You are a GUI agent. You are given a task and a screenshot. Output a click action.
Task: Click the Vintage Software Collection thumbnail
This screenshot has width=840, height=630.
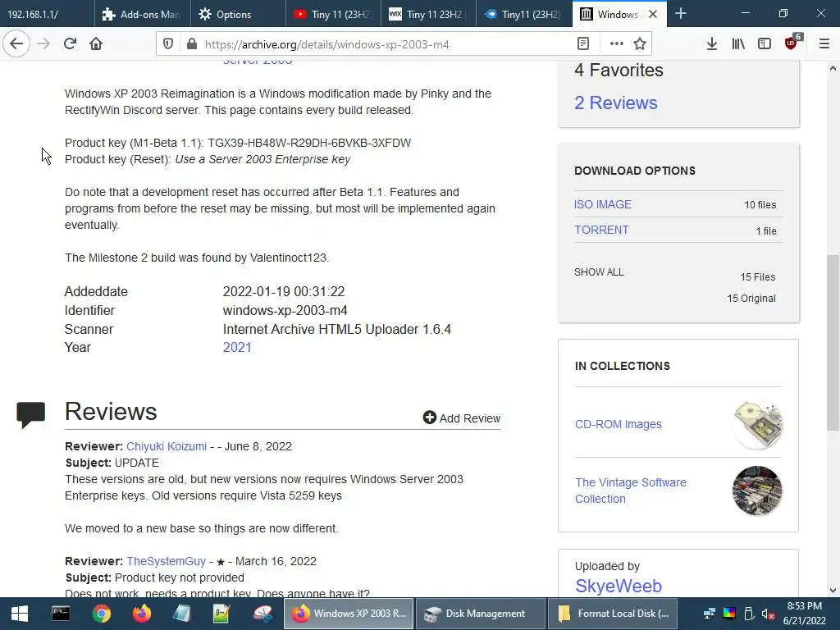tap(757, 491)
